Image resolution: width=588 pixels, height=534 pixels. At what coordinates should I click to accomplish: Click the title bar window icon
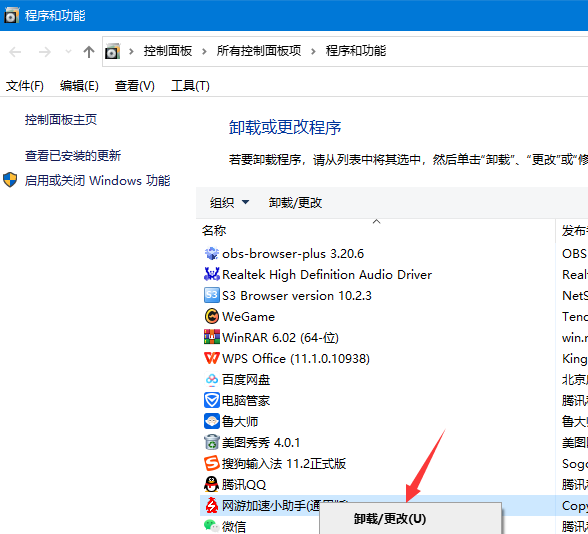tap(11, 15)
